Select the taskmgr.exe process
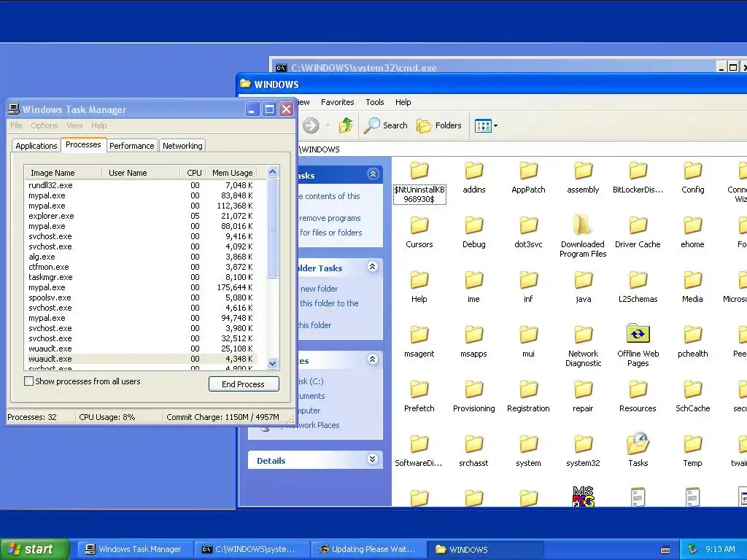Image resolution: width=747 pixels, height=560 pixels. [141, 277]
